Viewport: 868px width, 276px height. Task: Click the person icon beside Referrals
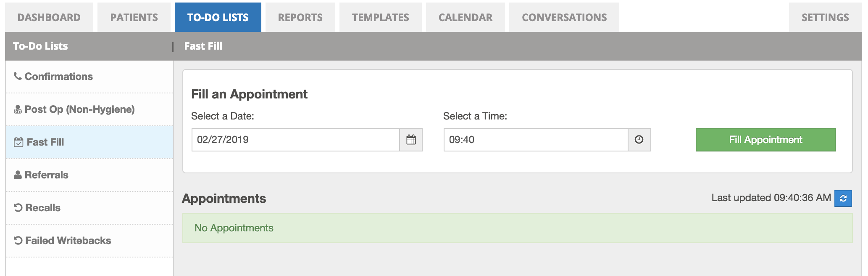click(18, 175)
